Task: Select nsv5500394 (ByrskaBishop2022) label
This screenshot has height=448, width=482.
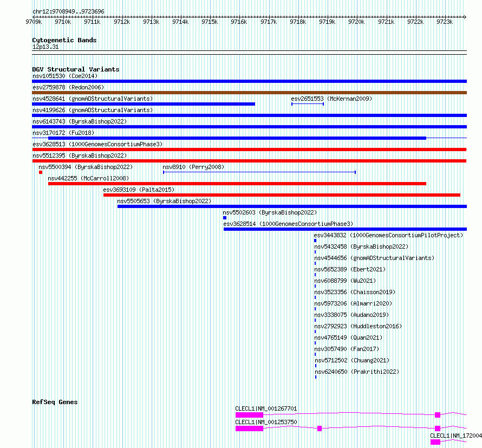Action: (86, 167)
